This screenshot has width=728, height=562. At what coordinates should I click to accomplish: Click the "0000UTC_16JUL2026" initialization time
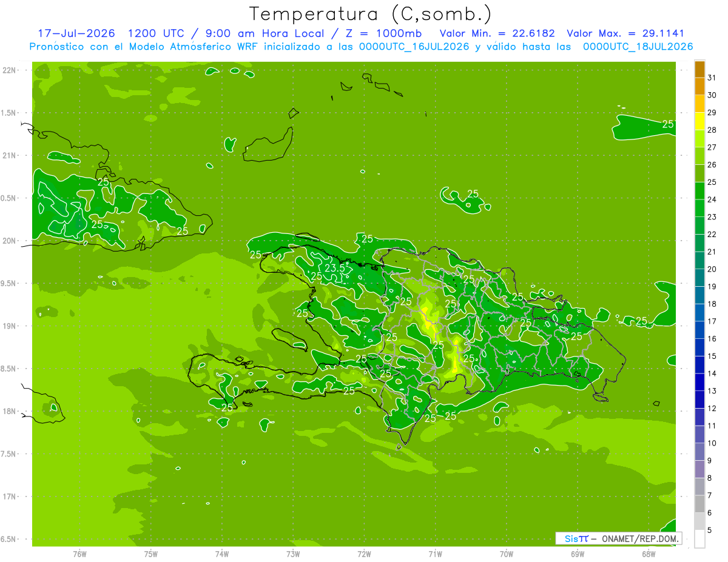pos(414,47)
